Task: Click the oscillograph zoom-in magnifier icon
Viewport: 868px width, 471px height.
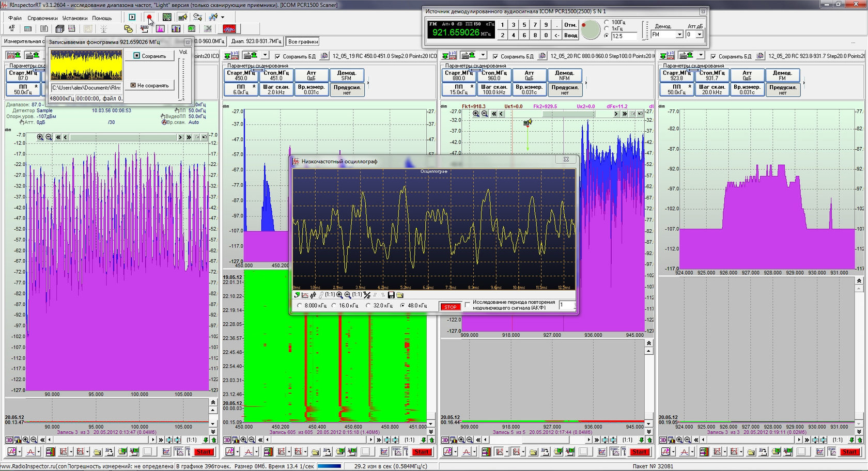Action: pyautogui.click(x=339, y=295)
